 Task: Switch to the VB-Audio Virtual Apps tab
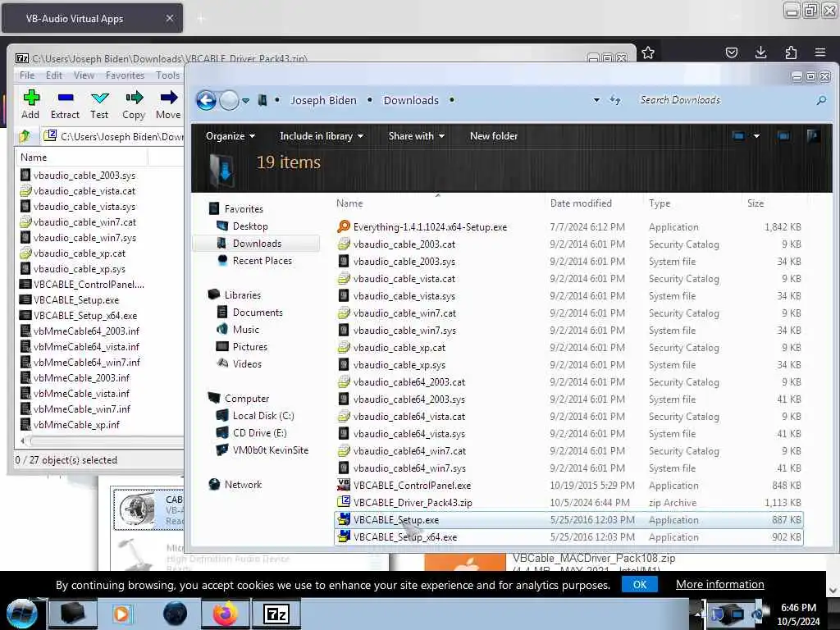point(92,18)
